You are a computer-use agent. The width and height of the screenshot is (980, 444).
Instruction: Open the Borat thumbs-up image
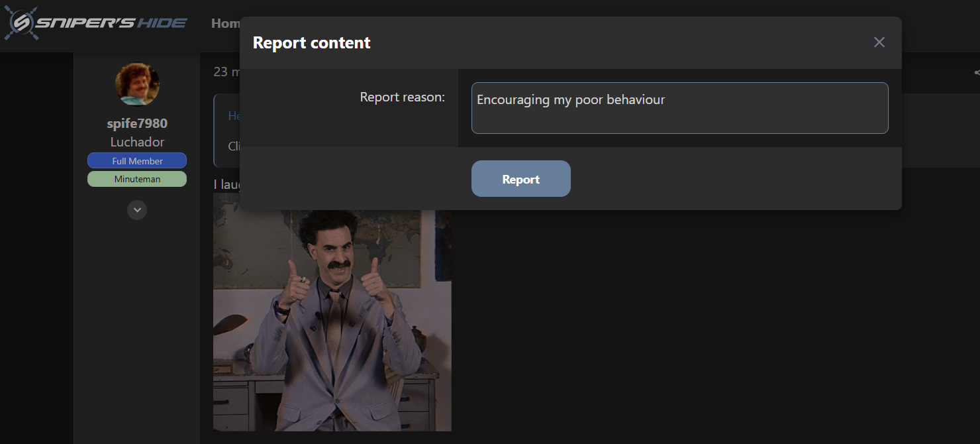coord(332,312)
